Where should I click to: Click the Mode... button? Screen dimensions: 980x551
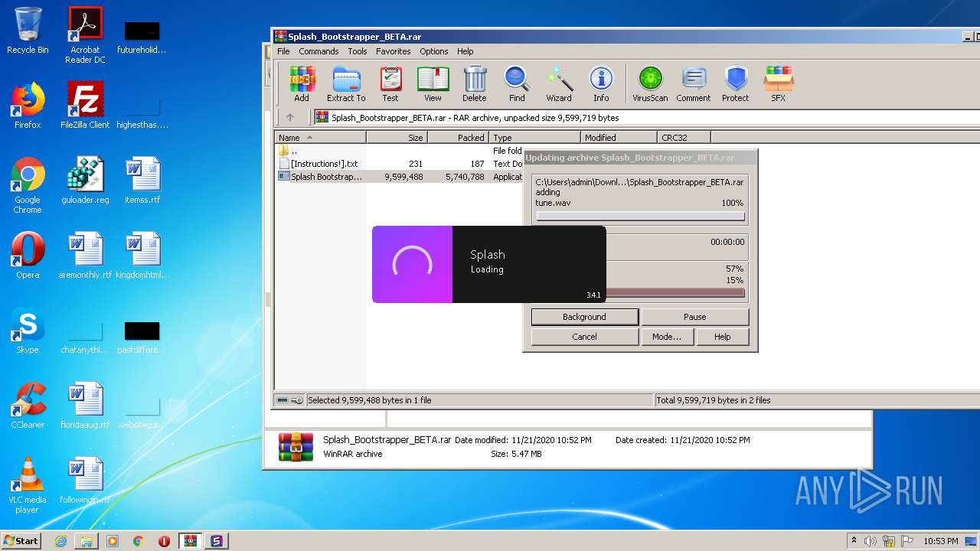(x=667, y=337)
